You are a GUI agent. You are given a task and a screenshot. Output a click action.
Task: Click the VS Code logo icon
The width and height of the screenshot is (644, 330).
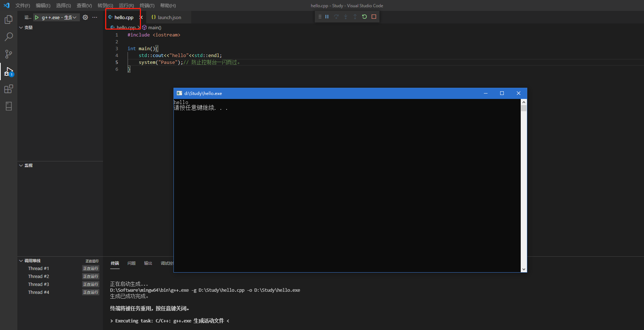pyautogui.click(x=7, y=5)
